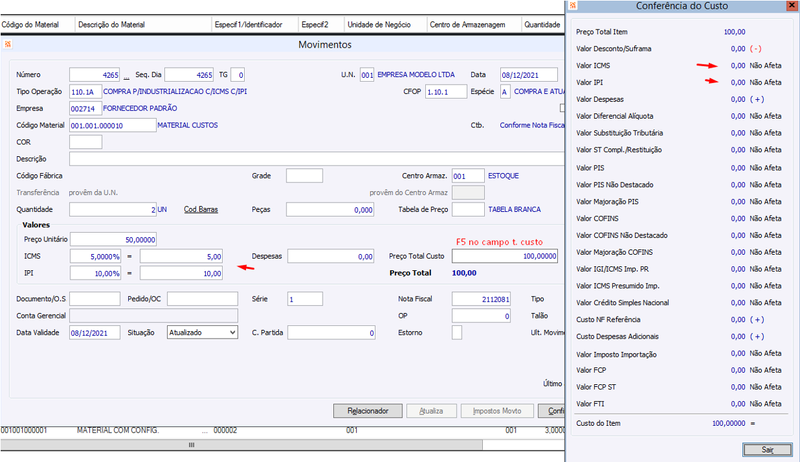This screenshot has height=462, width=800.
Task: Click the 001001000001 row code
Action: click(x=23, y=430)
